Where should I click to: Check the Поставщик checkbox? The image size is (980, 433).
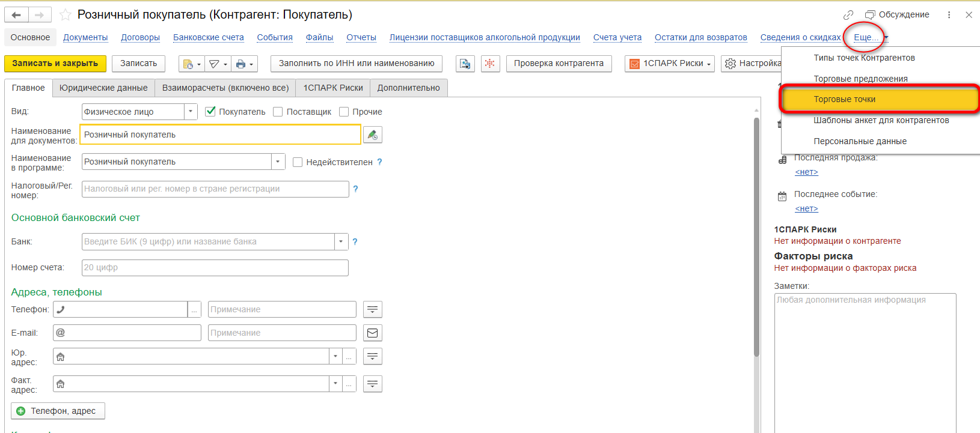[278, 112]
